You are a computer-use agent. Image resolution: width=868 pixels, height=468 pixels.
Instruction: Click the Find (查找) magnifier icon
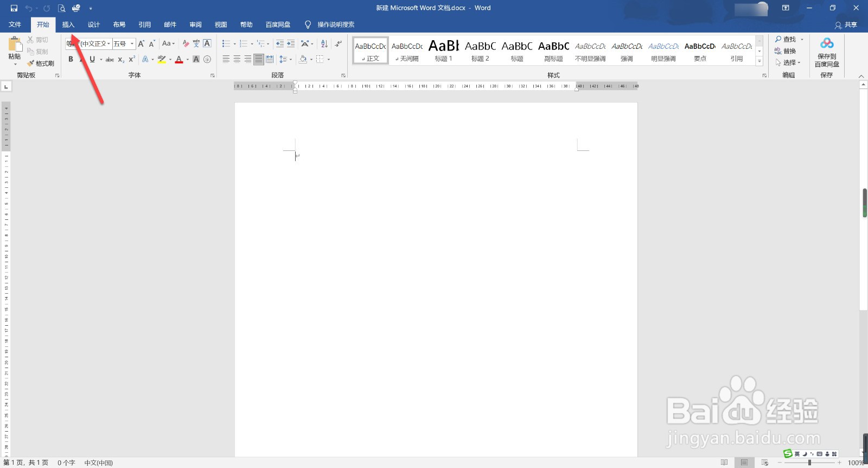pos(778,39)
